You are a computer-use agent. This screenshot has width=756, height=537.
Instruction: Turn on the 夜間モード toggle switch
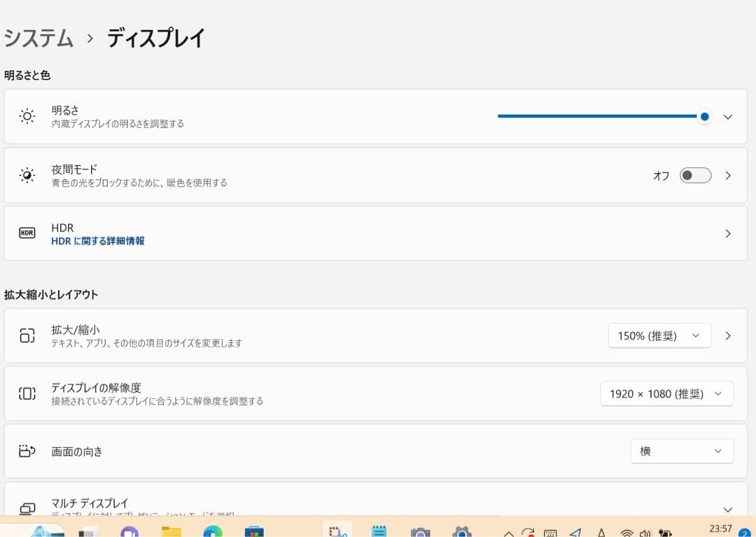[695, 176]
